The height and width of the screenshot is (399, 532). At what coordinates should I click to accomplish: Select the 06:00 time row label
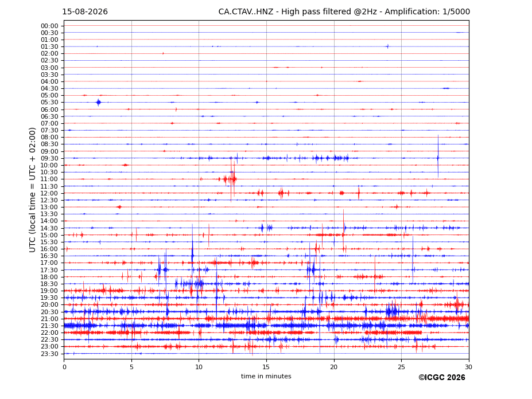tap(49, 110)
